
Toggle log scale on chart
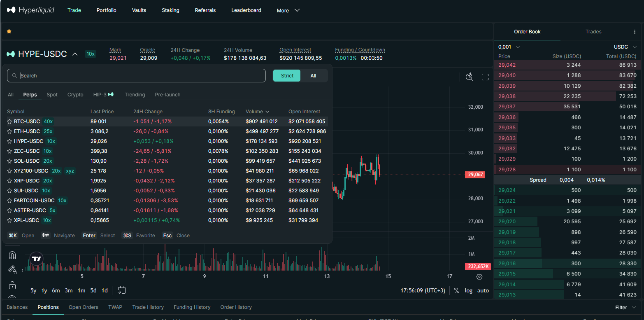click(x=469, y=290)
